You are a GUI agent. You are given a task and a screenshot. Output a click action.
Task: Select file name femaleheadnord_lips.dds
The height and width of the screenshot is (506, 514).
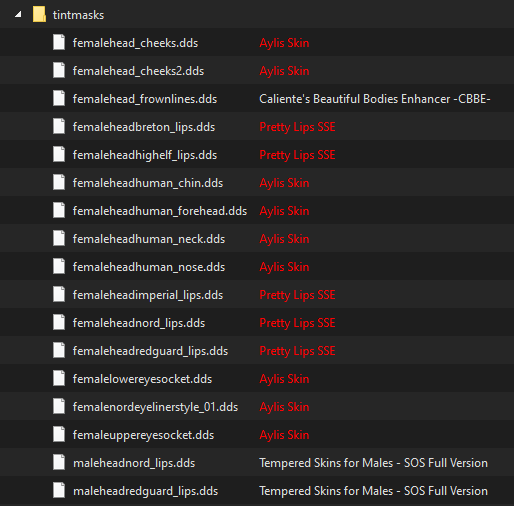coord(139,323)
